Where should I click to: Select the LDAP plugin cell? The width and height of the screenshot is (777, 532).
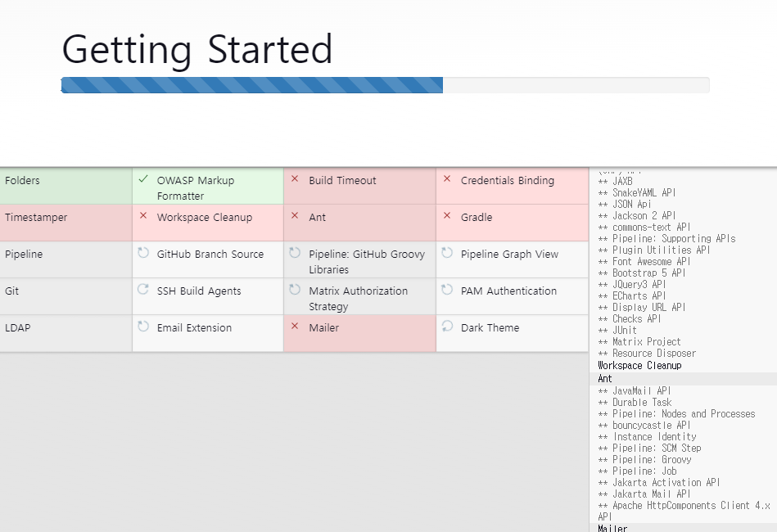coord(66,333)
